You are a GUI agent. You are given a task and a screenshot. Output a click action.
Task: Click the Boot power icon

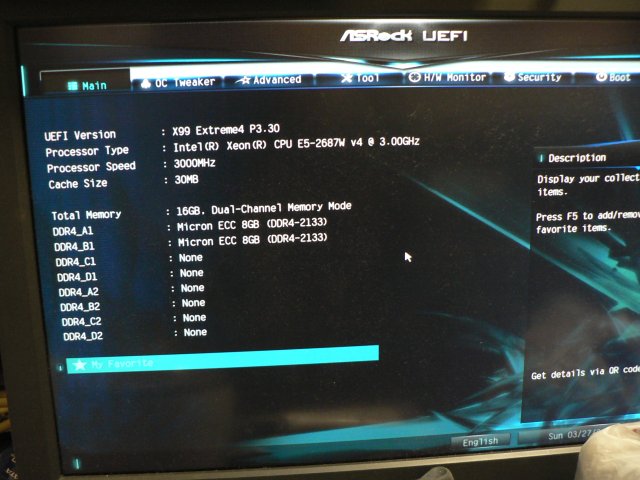point(601,77)
